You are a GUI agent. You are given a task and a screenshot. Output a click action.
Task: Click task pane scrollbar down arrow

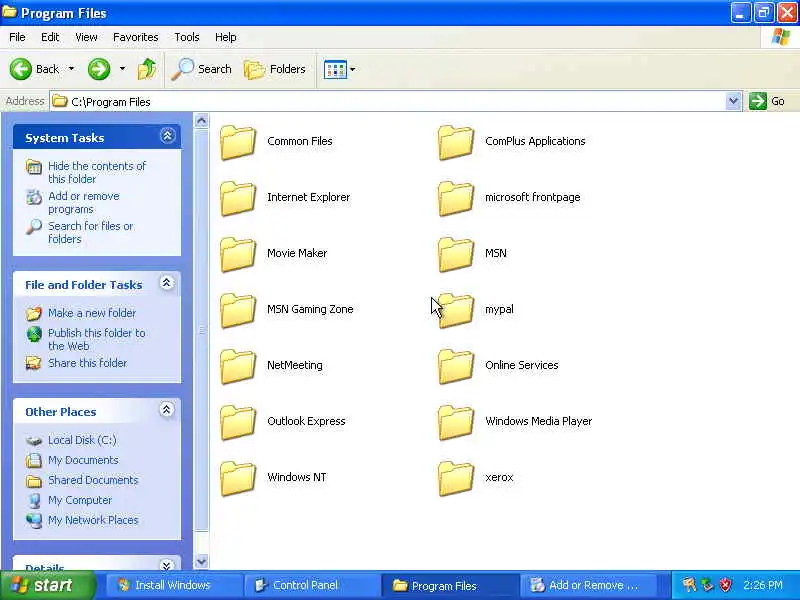[x=202, y=562]
